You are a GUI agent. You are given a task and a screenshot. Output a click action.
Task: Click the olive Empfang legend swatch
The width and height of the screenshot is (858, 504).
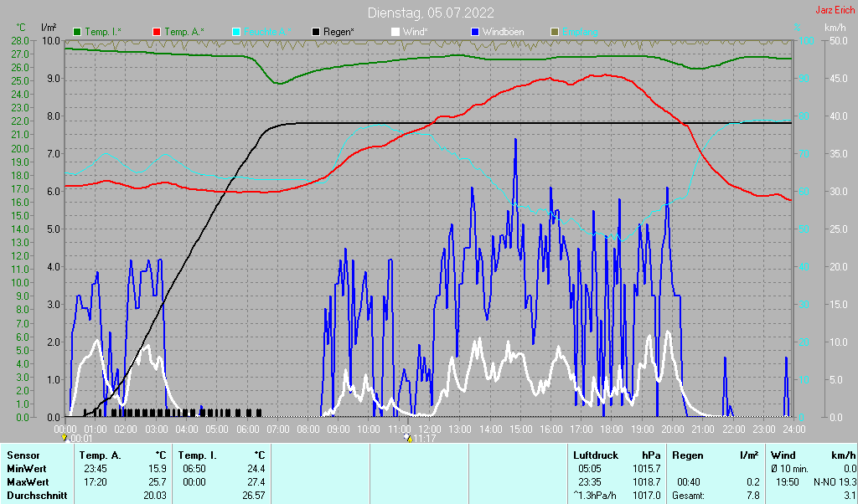point(555,33)
